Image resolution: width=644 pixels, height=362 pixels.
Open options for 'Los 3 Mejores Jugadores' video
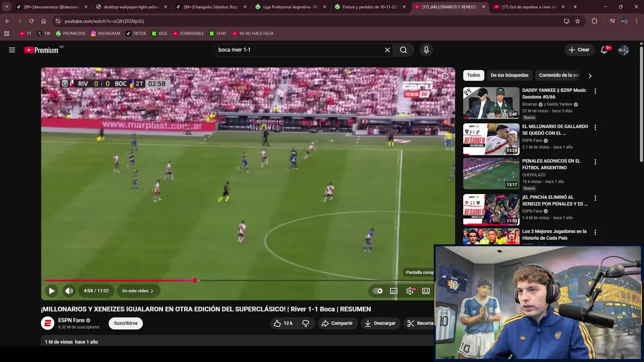coord(595,232)
